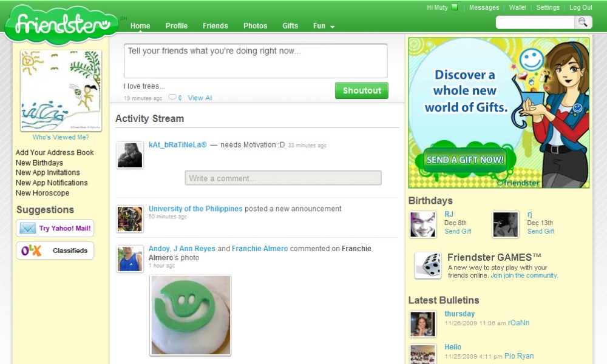The image size is (607, 364).
Task: Open the Profile tab
Action: point(177,26)
